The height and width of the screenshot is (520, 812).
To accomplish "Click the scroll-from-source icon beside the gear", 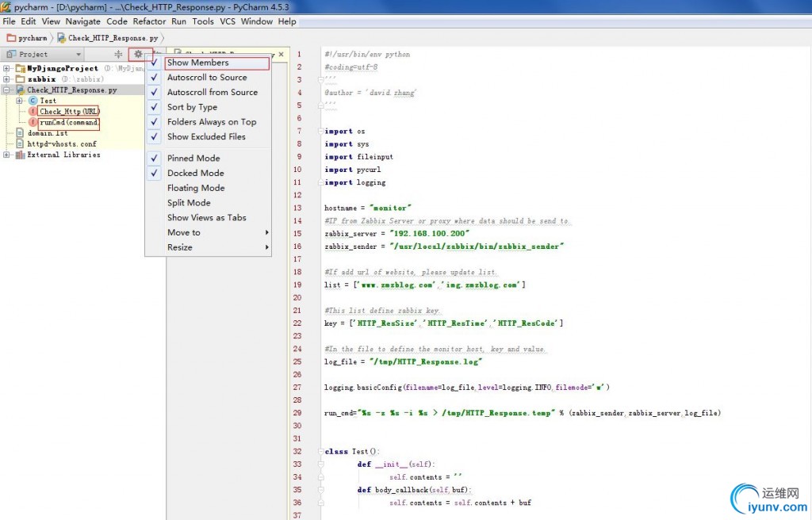I will (x=119, y=55).
